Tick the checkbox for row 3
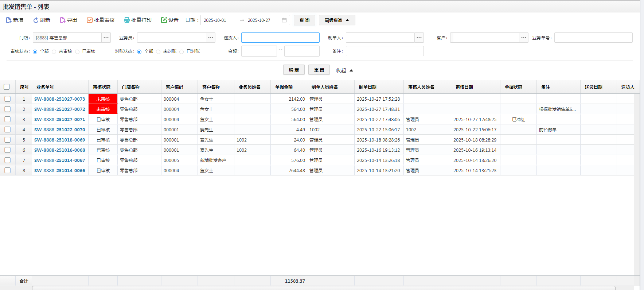Image resolution: width=644 pixels, height=290 pixels. point(7,119)
